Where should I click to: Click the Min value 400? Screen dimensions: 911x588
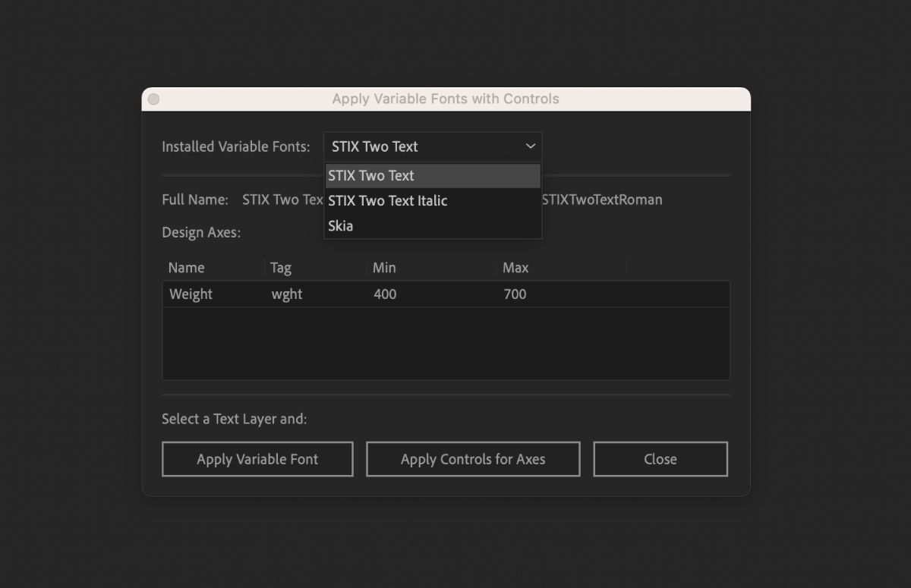point(385,294)
